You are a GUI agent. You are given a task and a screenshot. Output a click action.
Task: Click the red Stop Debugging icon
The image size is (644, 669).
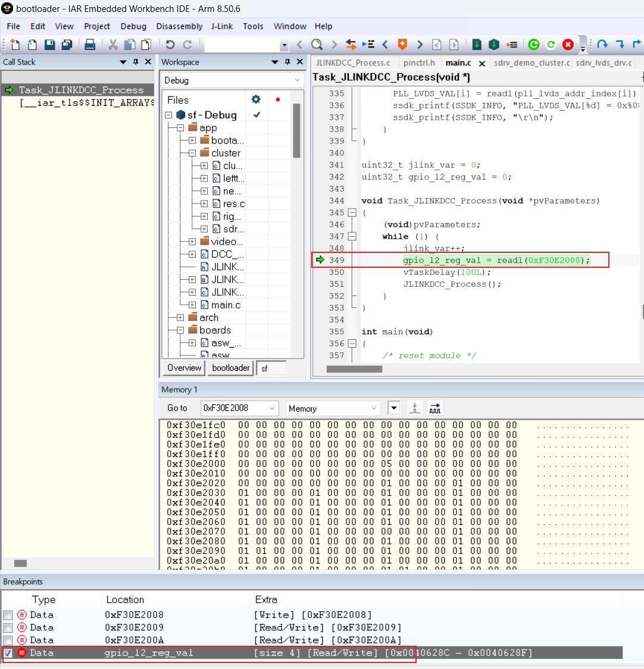coord(568,44)
